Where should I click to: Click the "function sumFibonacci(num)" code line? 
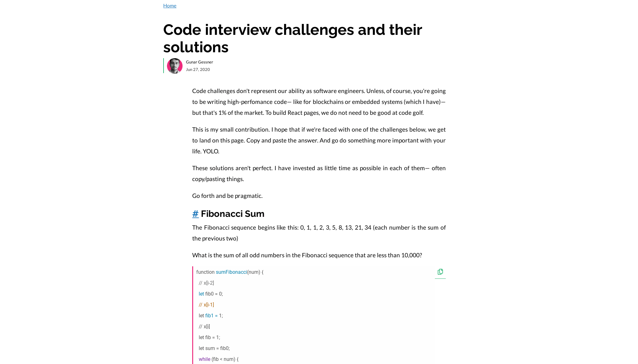pyautogui.click(x=230, y=272)
